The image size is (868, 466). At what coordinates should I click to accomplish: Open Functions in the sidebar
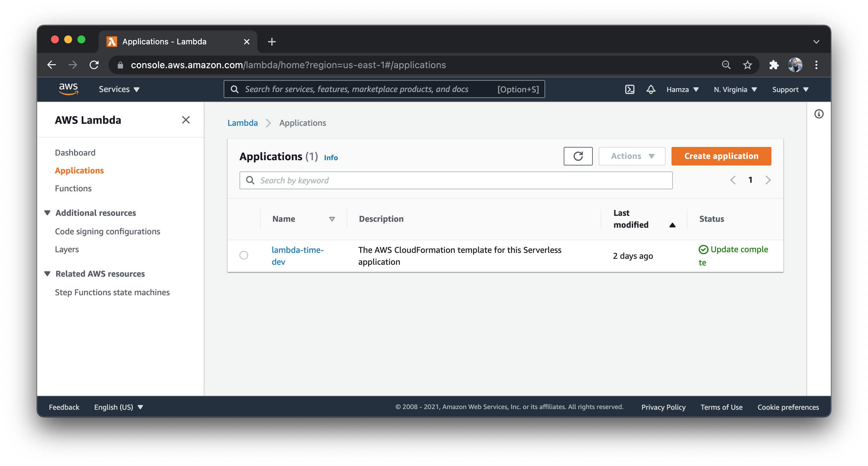73,188
